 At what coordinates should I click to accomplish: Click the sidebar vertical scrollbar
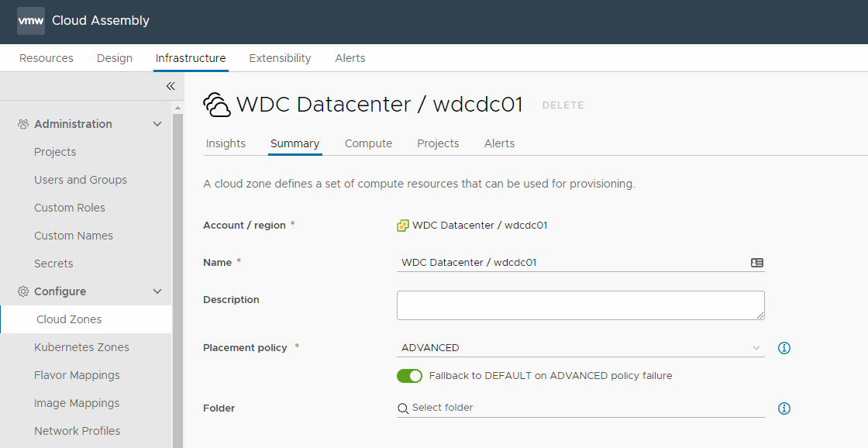[x=177, y=271]
